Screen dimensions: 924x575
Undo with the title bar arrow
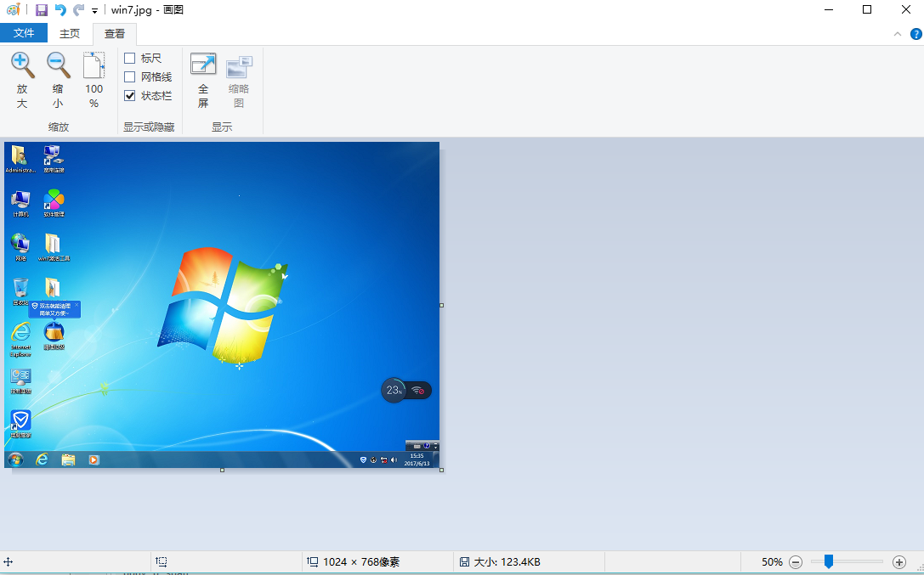(60, 10)
